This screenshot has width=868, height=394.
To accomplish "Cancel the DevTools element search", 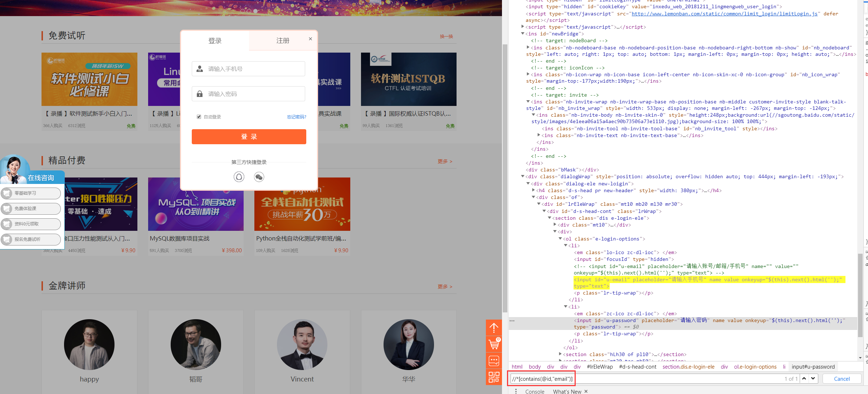I will [842, 379].
